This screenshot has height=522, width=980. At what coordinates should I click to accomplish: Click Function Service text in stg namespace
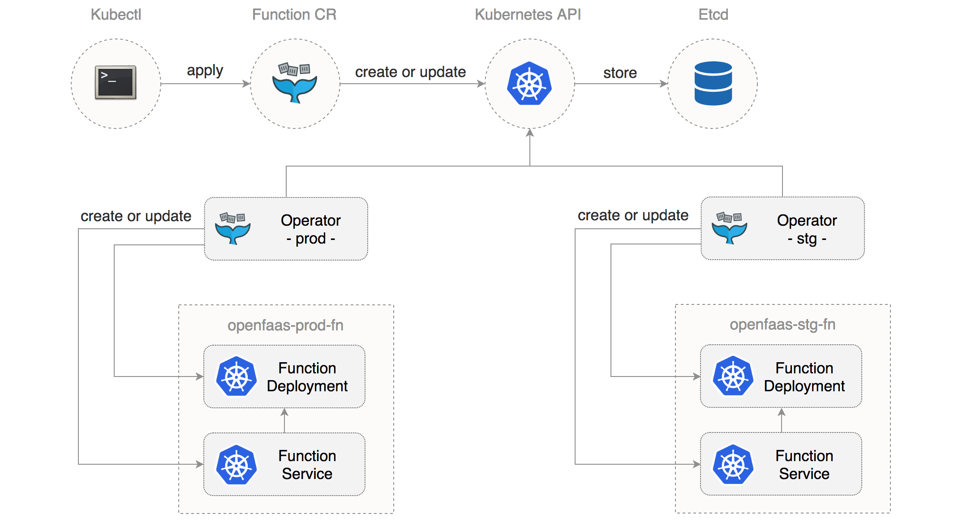pos(804,465)
